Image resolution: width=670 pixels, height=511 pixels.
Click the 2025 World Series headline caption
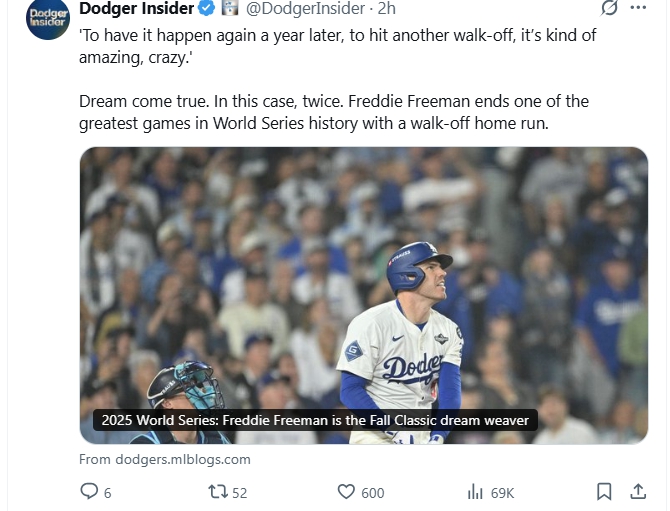pos(315,420)
